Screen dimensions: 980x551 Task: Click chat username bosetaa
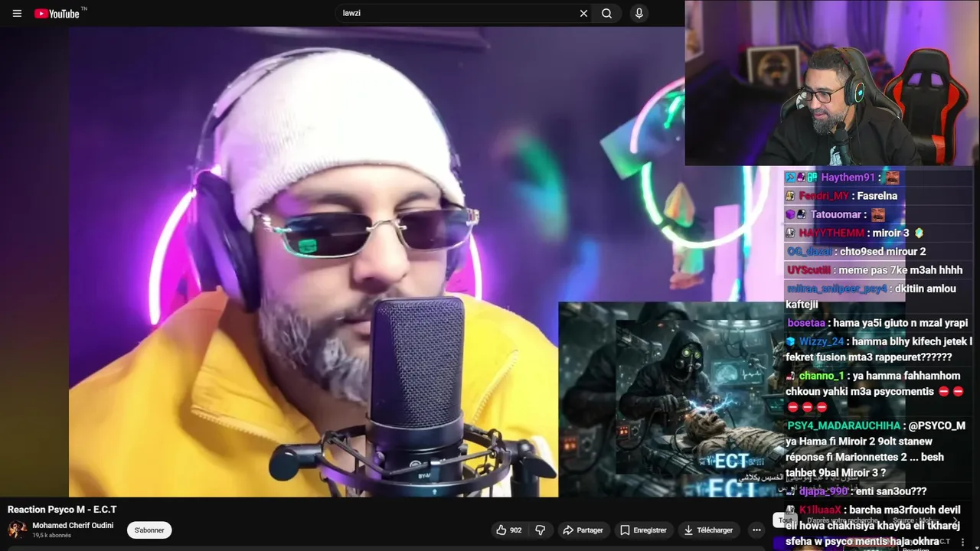(x=807, y=323)
